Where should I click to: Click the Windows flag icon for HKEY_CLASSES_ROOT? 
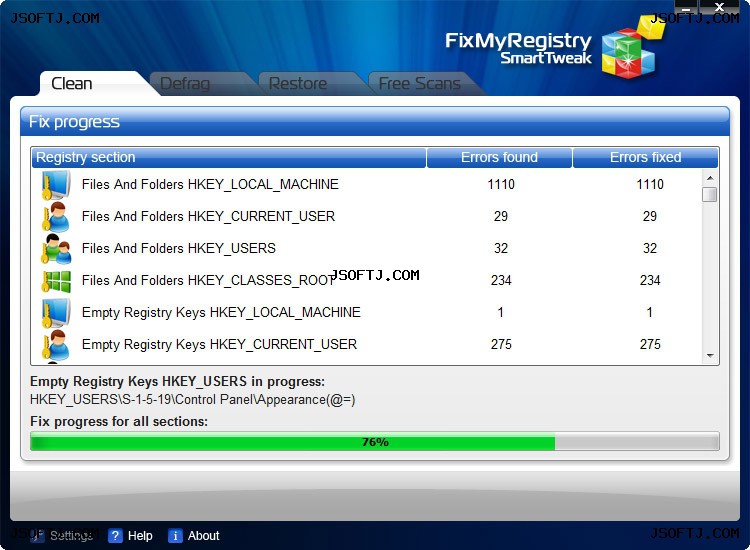pyautogui.click(x=56, y=281)
